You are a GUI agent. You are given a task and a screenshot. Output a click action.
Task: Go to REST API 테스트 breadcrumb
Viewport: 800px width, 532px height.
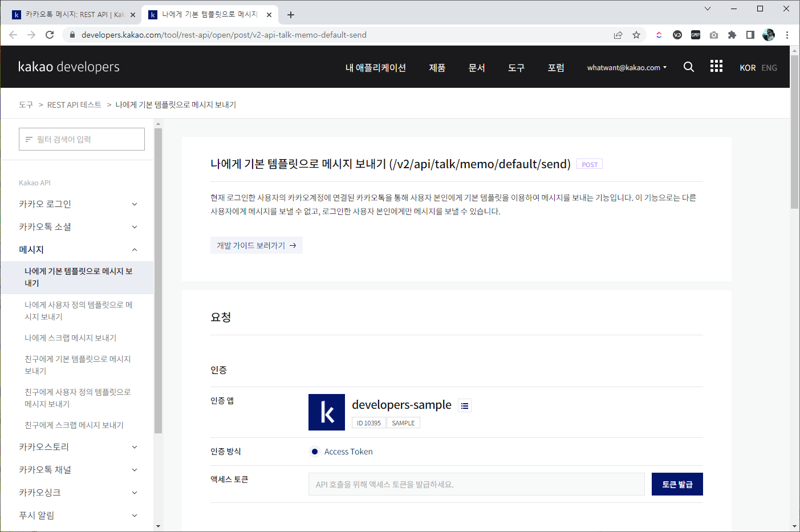(x=74, y=105)
